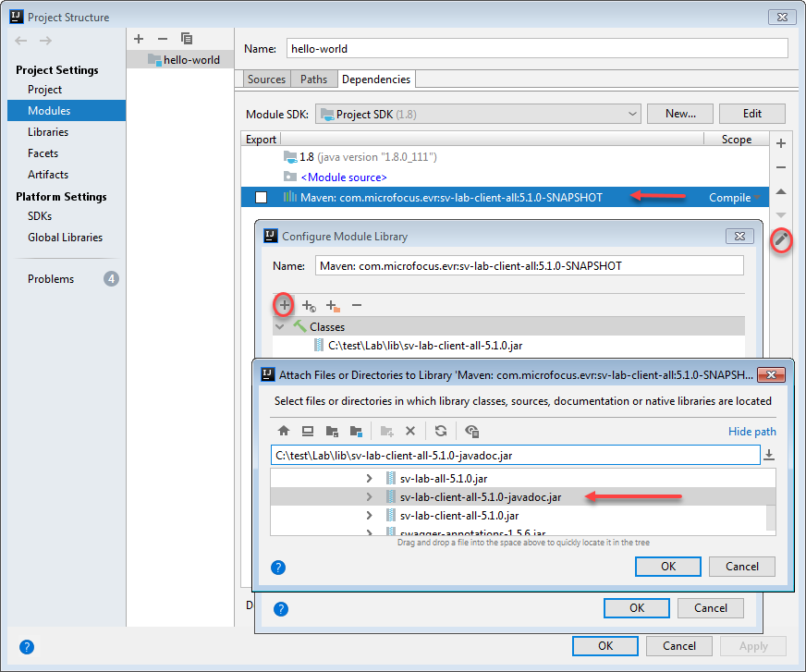Select the hello-world module in the list
806x672 pixels.
(180, 60)
